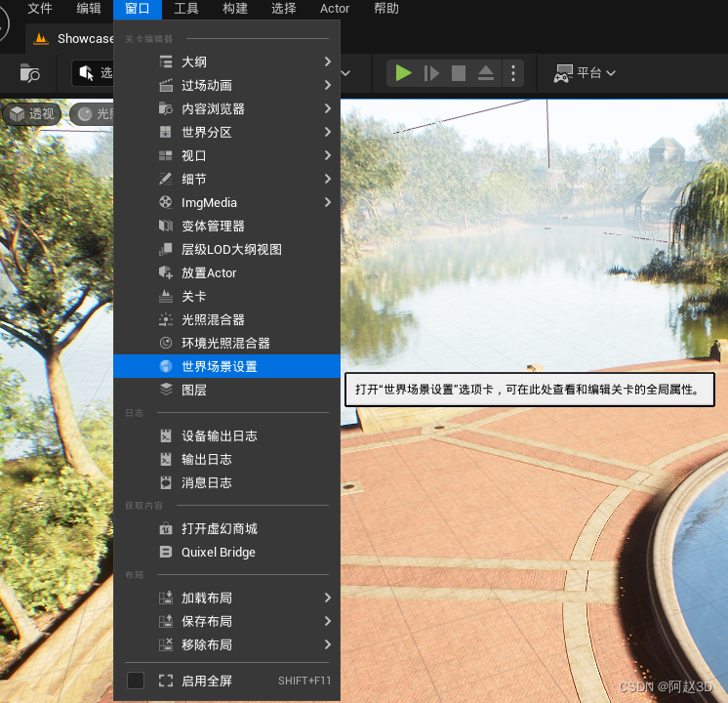Expand the 加载布局 submenu arrow
This screenshot has height=703, width=728.
[x=328, y=598]
